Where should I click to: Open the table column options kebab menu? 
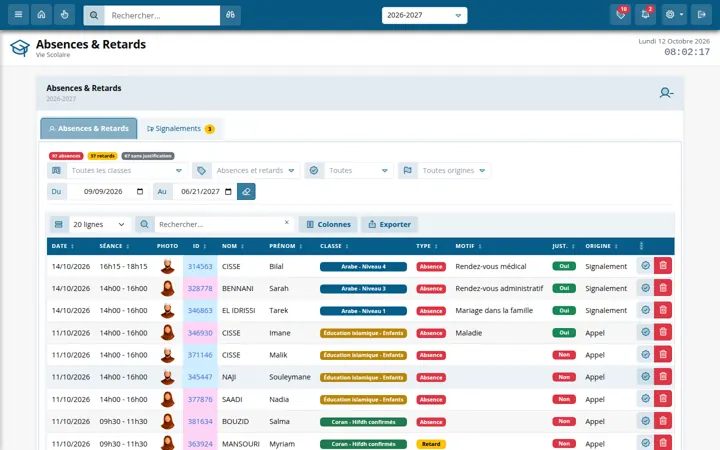coord(641,246)
